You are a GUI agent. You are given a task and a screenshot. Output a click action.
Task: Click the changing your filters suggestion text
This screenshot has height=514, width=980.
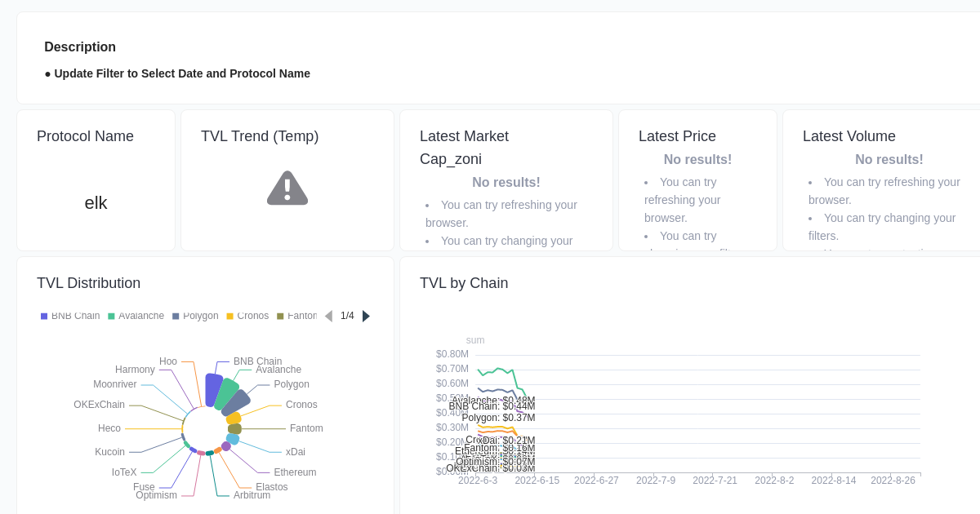click(x=507, y=241)
